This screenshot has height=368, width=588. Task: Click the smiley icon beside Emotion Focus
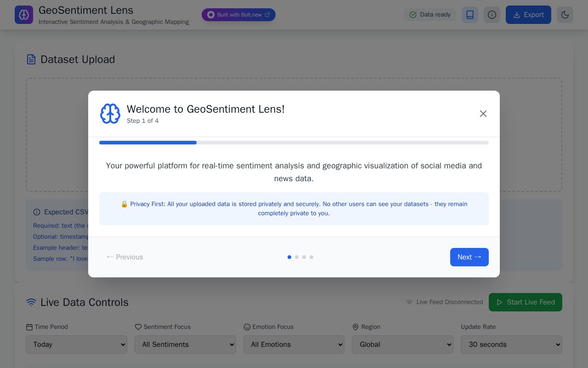pyautogui.click(x=247, y=327)
